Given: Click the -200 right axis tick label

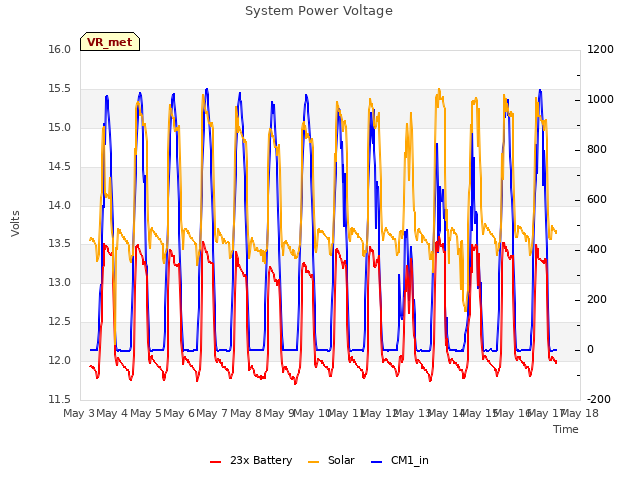Looking at the screenshot, I should coord(599,399).
